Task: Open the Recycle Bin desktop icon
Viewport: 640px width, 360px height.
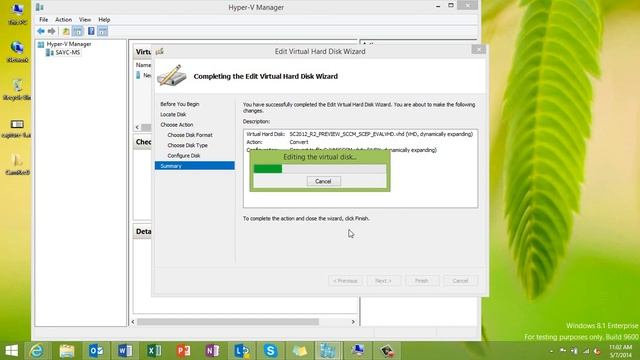Action: point(17,89)
